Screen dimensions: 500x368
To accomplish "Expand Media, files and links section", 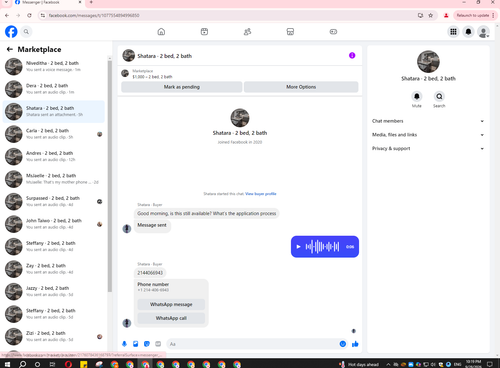I will (428, 135).
